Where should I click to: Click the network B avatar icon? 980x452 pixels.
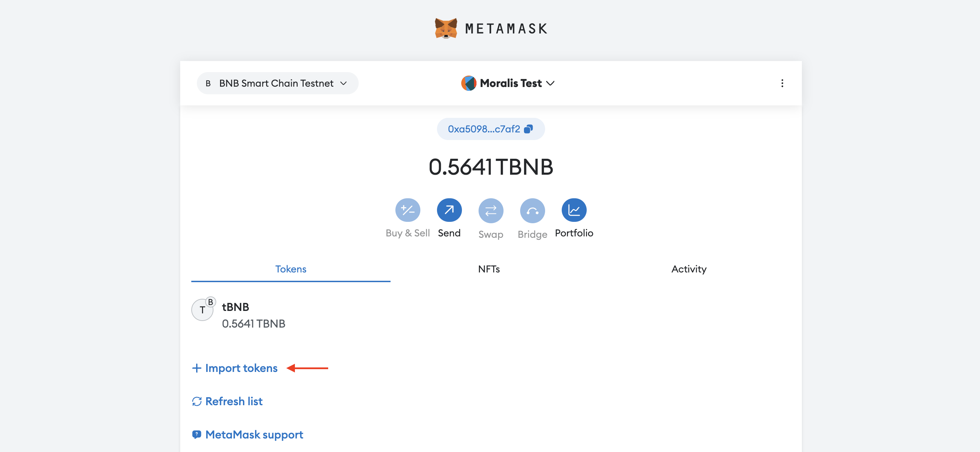tap(208, 83)
